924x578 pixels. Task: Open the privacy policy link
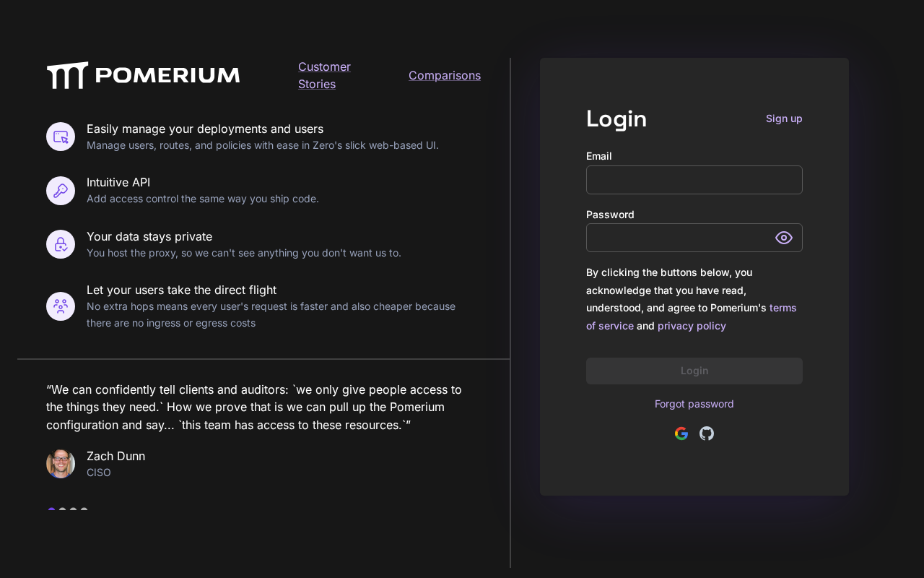[692, 326]
